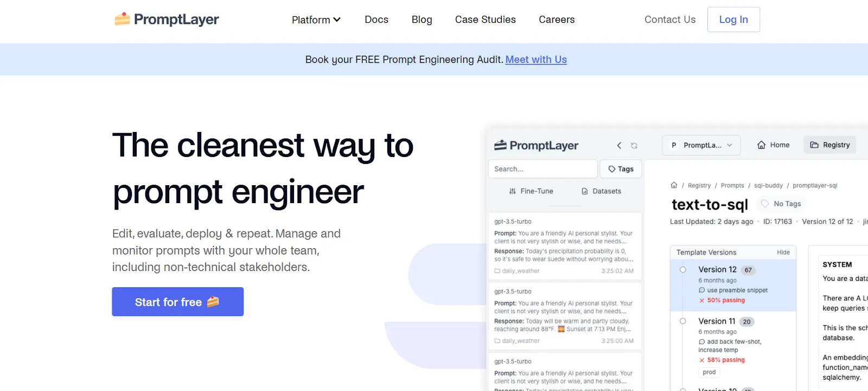This screenshot has width=868, height=391.
Task: Click the 20 badge on Version 11
Action: 746,322
